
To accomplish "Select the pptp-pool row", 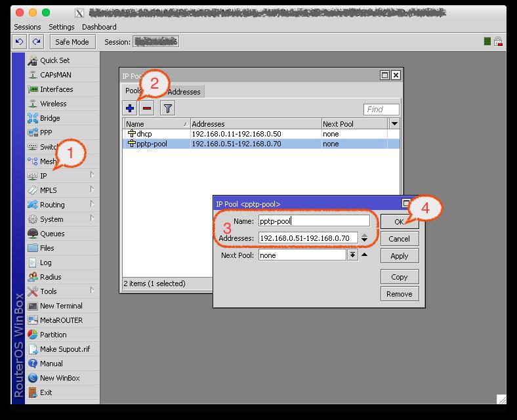I will [261, 144].
